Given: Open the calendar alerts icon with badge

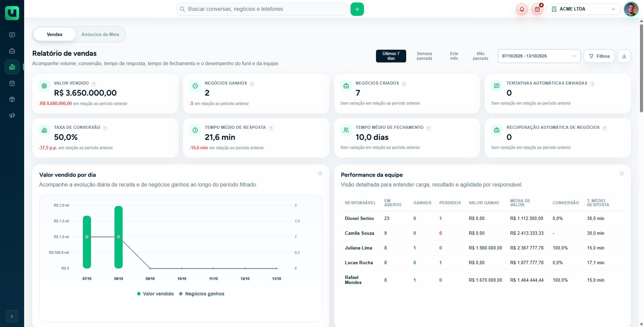Looking at the screenshot, I should [537, 9].
